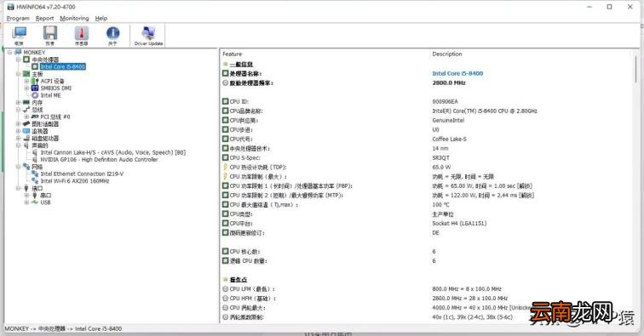
Task: Collapse the node containing Intel Core i5-8400
Action: tap(18, 60)
